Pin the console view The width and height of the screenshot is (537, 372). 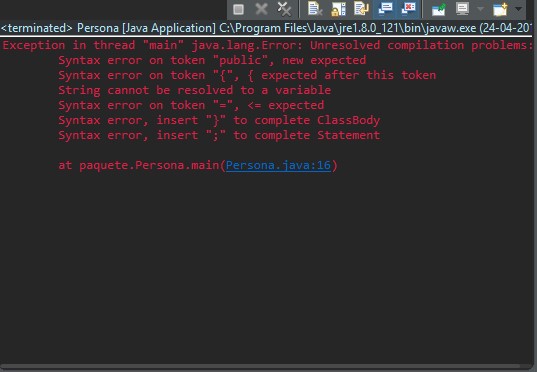click(x=439, y=9)
